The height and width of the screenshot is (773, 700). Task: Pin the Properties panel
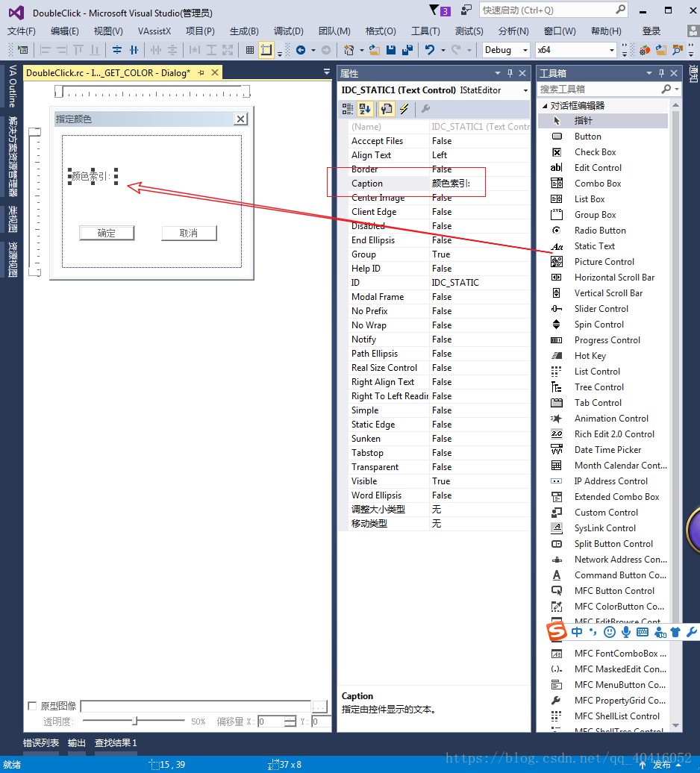(510, 73)
